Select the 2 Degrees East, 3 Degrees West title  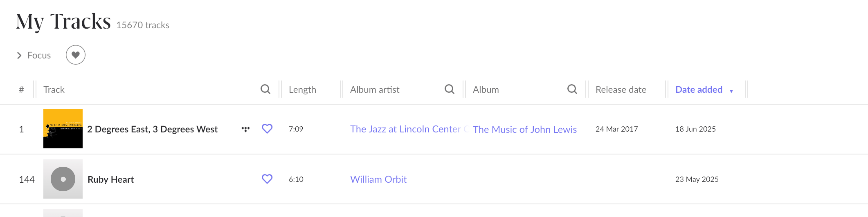(153, 129)
